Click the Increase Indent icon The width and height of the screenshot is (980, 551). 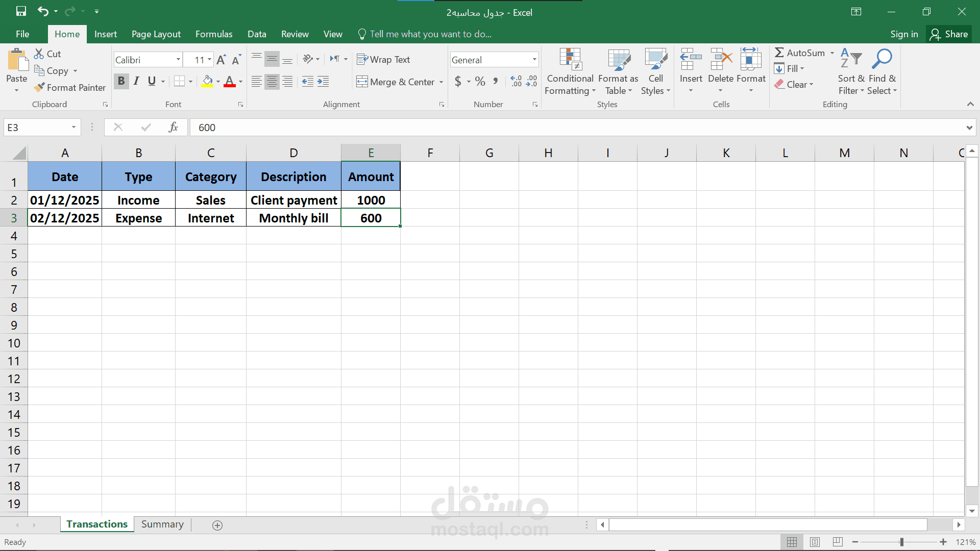point(323,82)
